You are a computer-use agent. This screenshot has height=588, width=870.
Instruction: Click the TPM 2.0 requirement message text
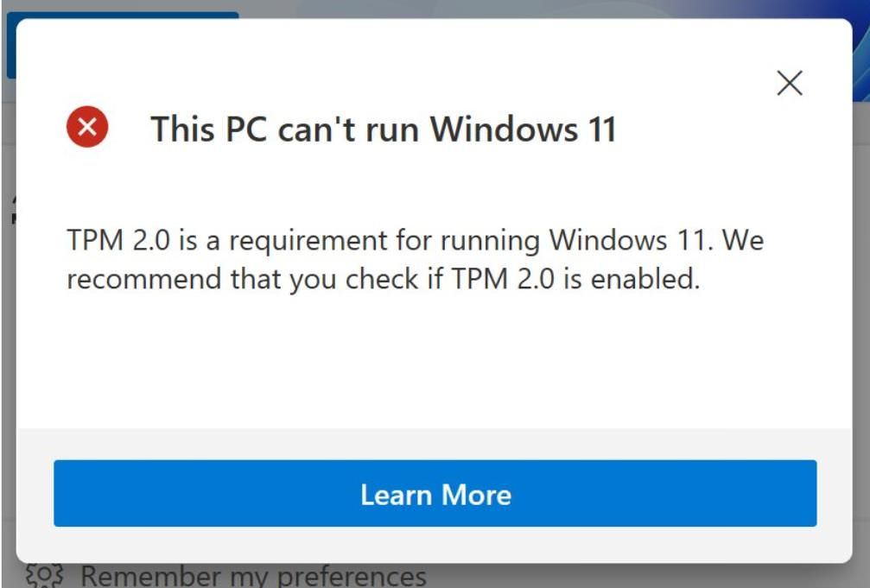(x=415, y=260)
